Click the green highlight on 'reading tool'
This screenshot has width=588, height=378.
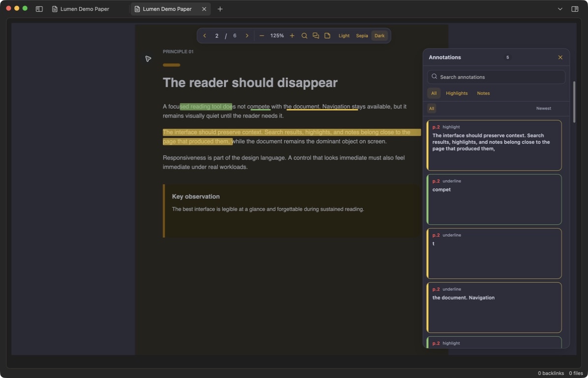point(206,107)
